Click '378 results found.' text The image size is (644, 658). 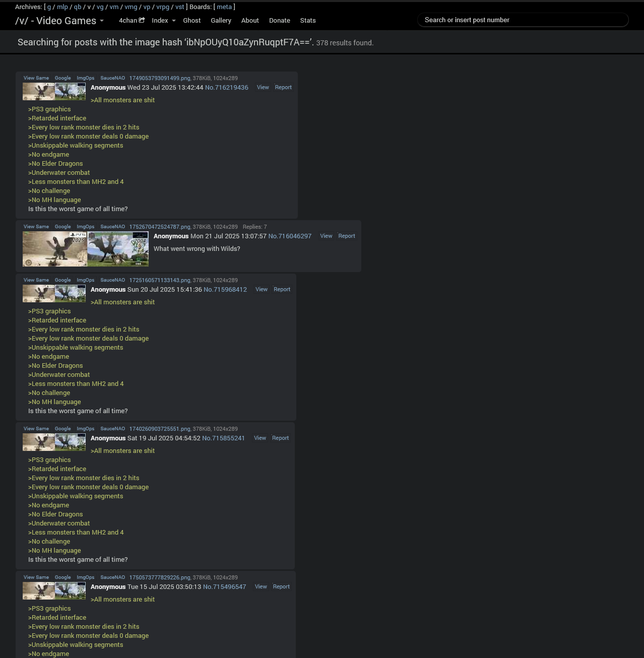[x=345, y=43]
